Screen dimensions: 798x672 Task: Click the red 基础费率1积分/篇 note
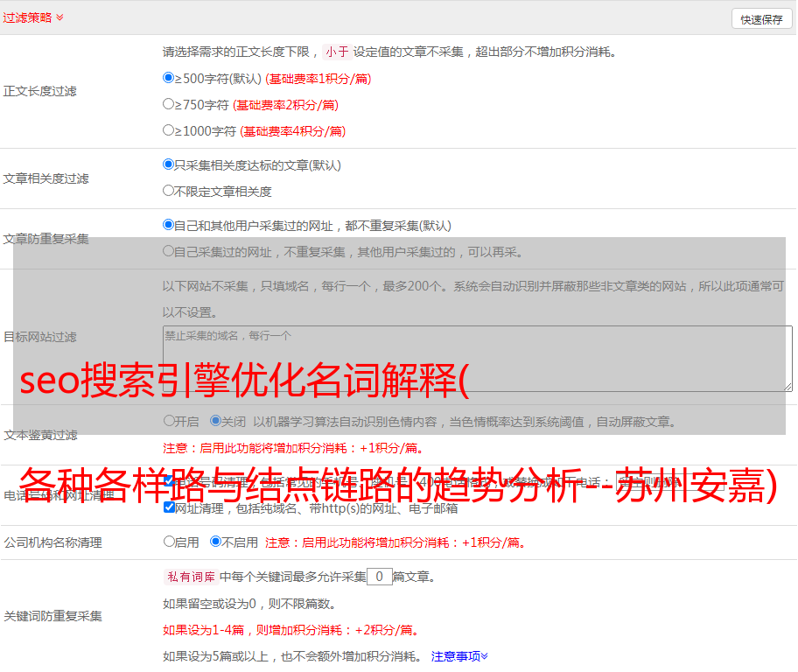[318, 79]
